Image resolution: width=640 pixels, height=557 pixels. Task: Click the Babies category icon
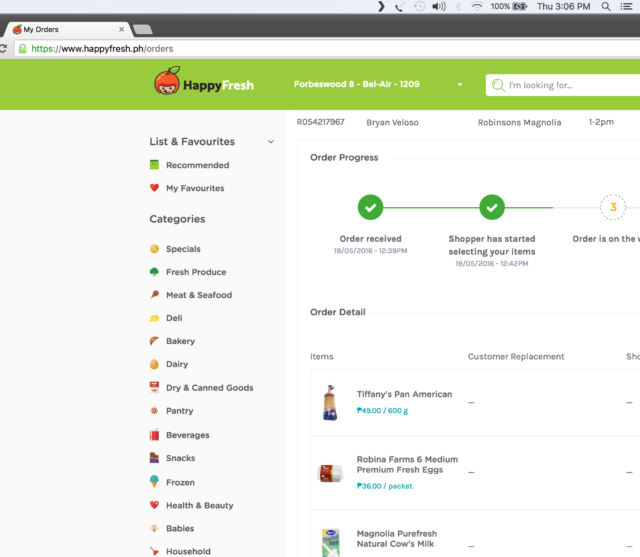(x=154, y=528)
